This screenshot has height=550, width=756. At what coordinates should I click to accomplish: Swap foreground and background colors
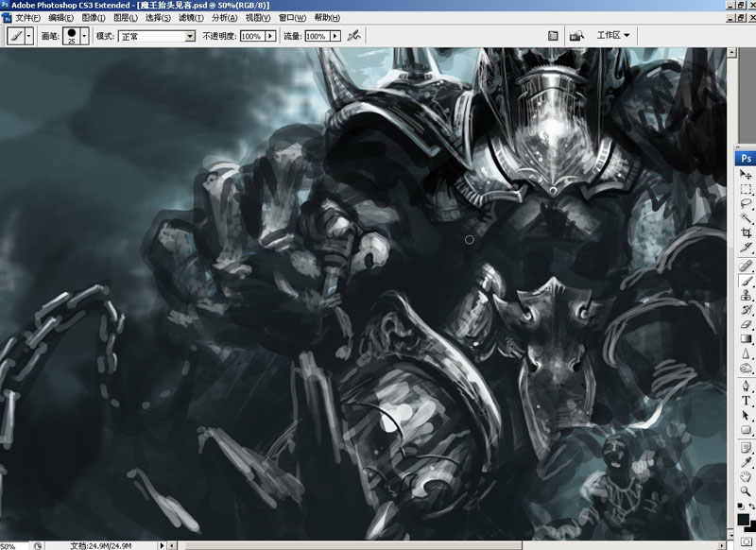[x=751, y=507]
